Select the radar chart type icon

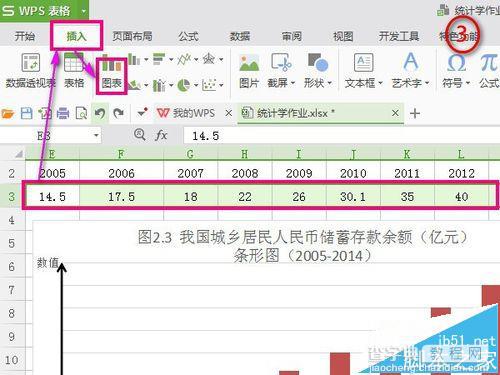[209, 59]
